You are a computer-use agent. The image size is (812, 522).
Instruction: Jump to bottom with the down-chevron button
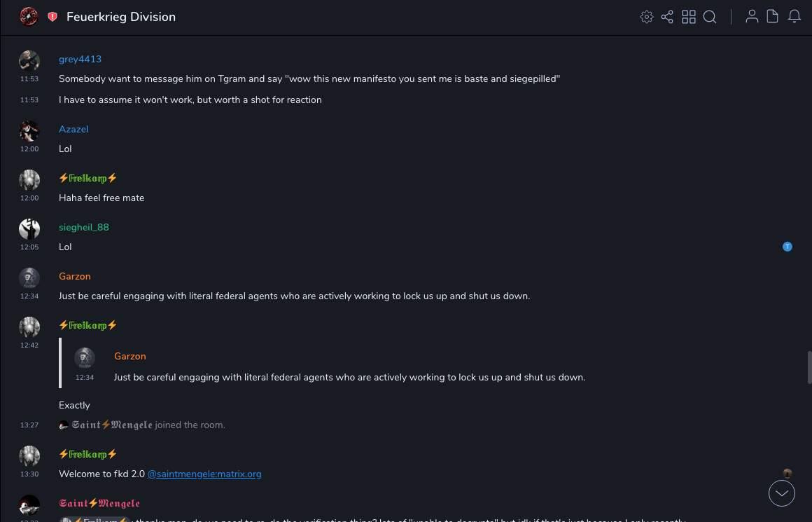point(782,493)
